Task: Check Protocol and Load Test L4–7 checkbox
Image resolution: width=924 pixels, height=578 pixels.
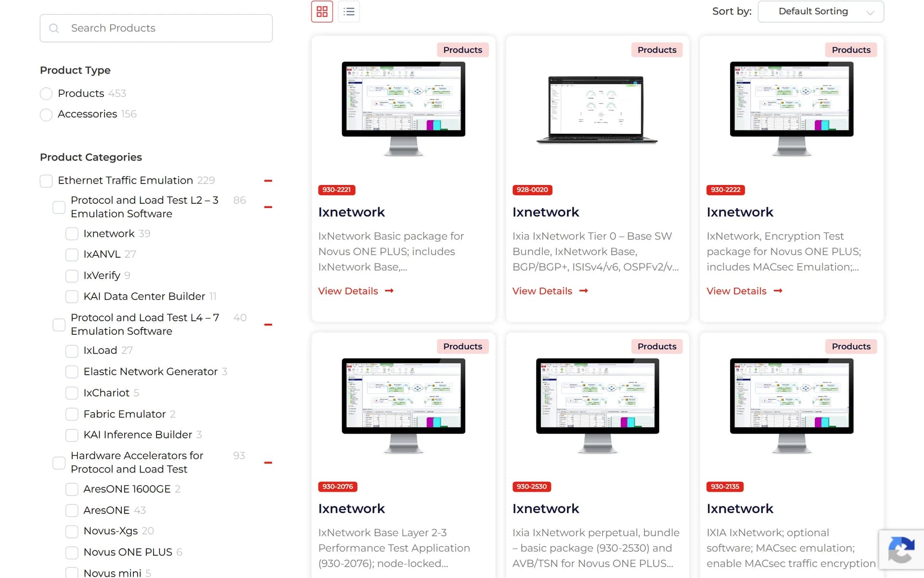Action: (59, 325)
